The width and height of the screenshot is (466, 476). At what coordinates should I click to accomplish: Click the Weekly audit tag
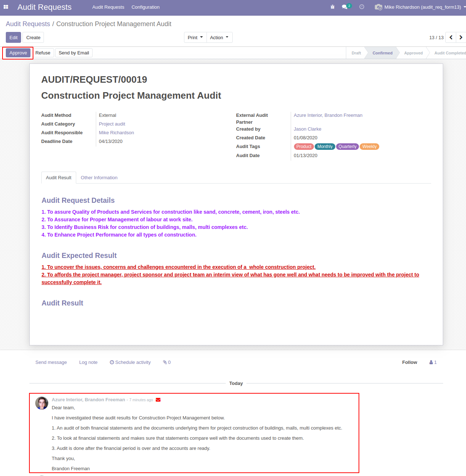[369, 147]
